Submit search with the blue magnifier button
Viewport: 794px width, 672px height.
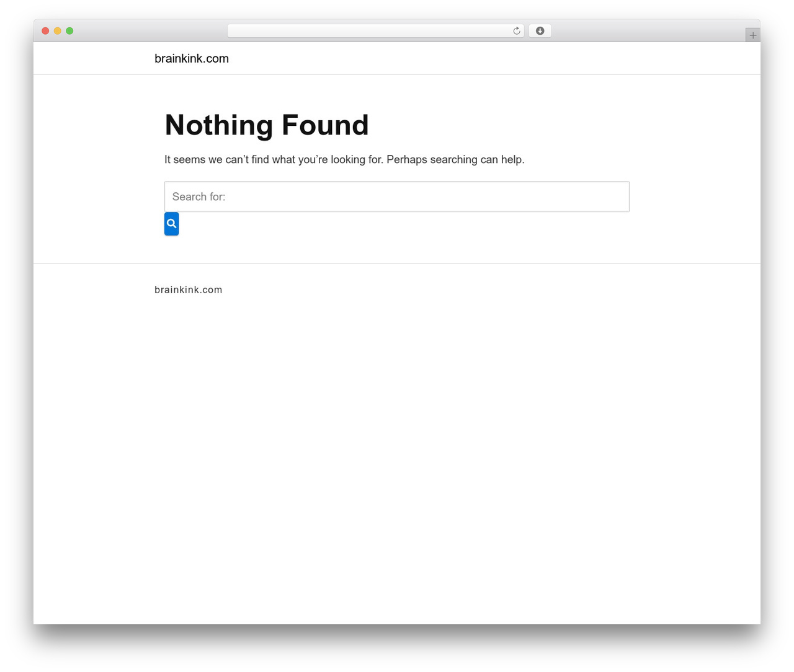[172, 224]
